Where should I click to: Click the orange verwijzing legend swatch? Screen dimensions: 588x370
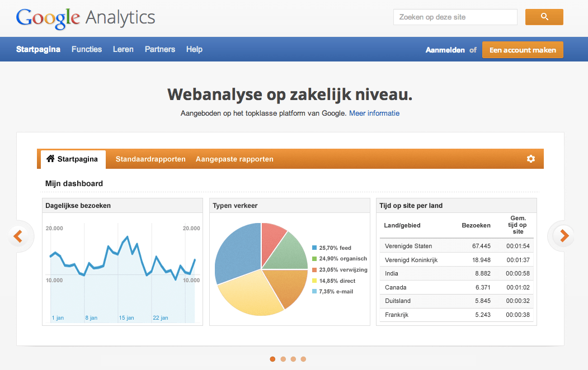(314, 269)
